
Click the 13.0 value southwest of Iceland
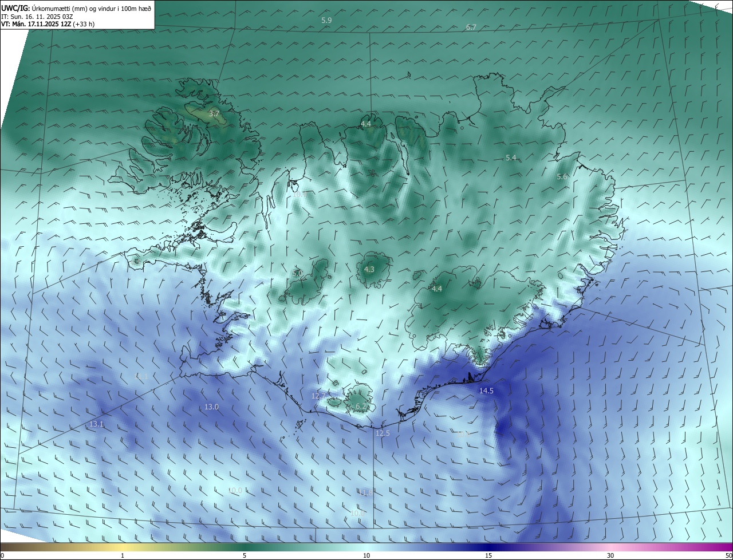(211, 407)
